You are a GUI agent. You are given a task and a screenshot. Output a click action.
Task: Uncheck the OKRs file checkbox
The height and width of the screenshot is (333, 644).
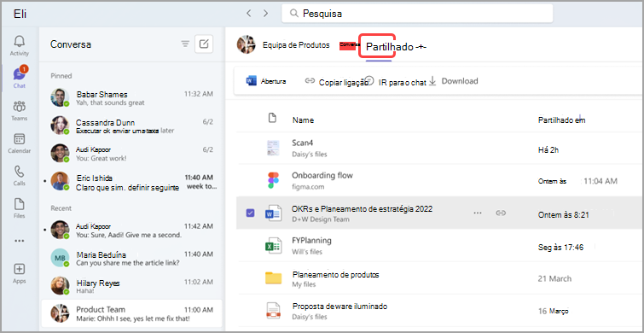coord(250,213)
